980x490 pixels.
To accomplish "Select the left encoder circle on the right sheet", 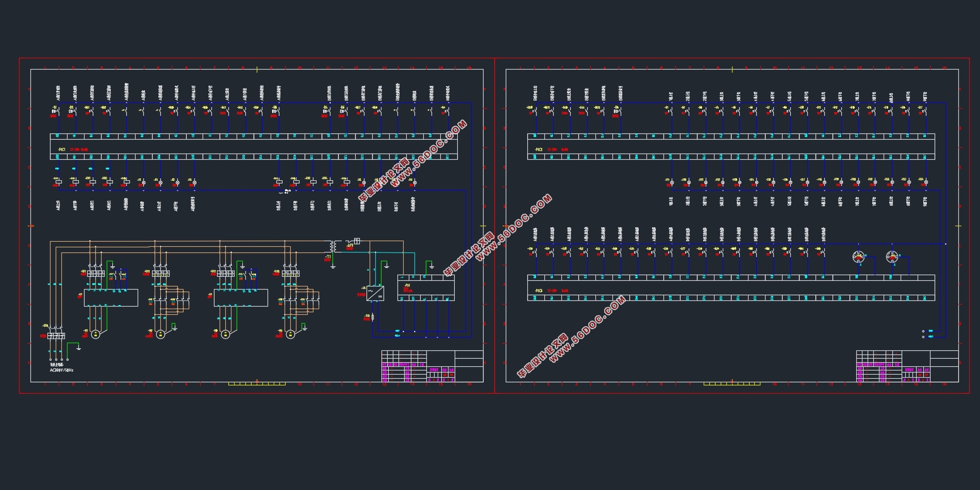I will [859, 257].
